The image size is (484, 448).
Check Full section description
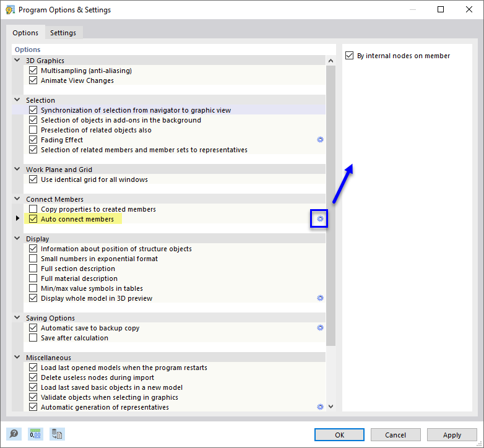tap(33, 269)
